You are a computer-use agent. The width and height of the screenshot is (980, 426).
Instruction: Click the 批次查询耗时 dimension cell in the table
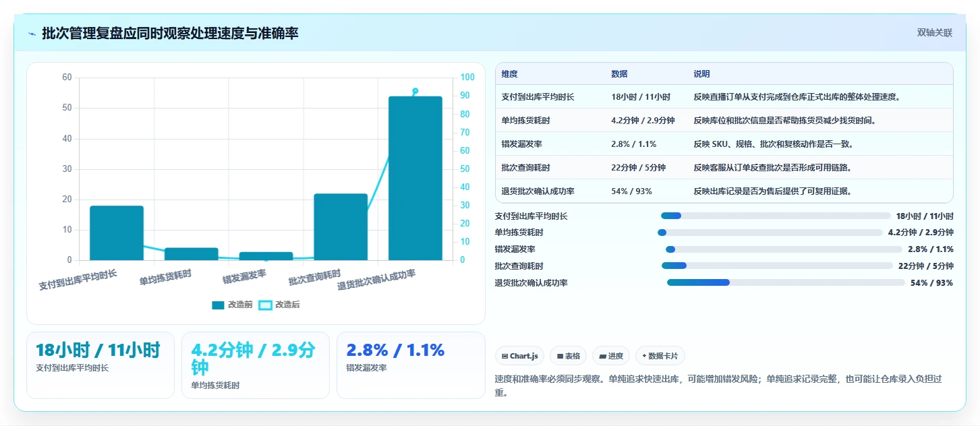click(526, 168)
